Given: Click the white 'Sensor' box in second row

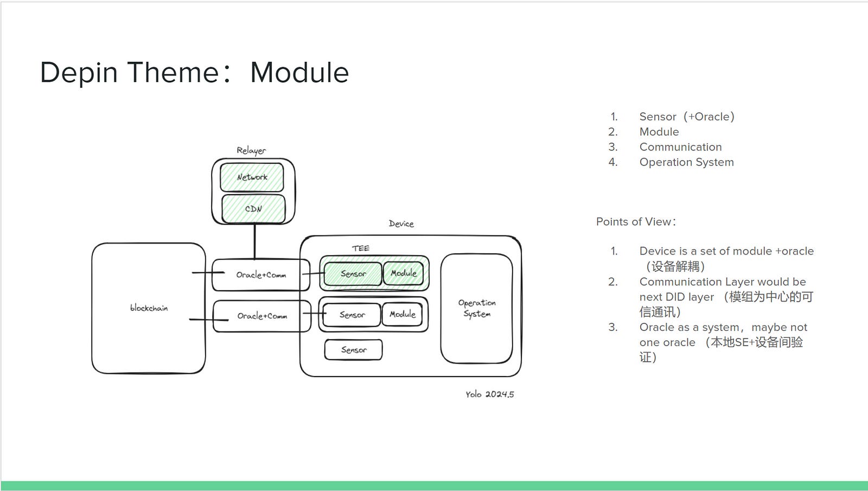Looking at the screenshot, I should pos(352,315).
